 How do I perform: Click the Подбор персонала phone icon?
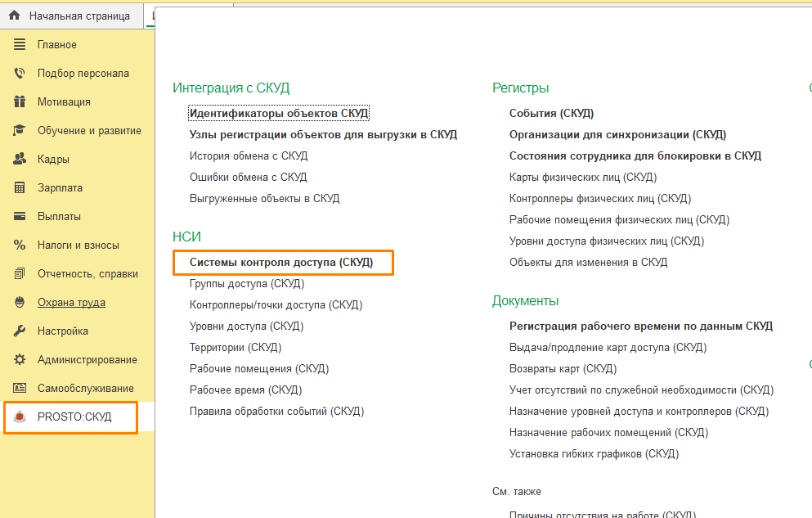[x=20, y=73]
